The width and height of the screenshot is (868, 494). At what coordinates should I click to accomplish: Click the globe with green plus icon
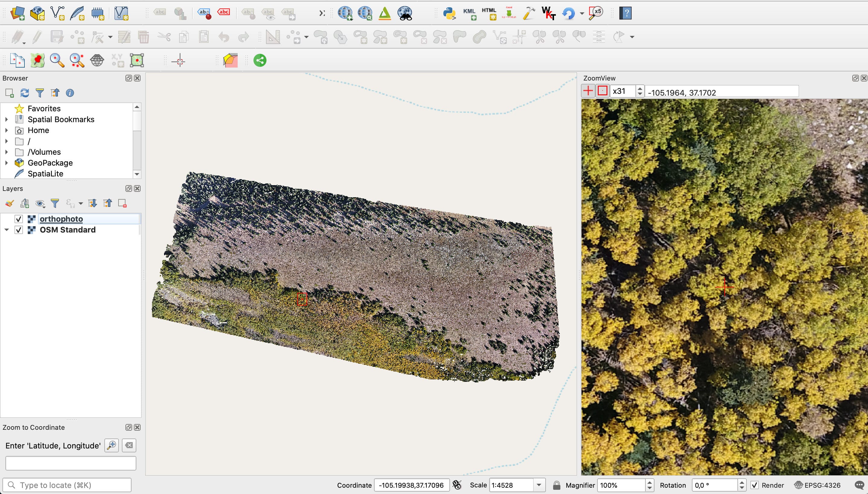click(x=345, y=13)
